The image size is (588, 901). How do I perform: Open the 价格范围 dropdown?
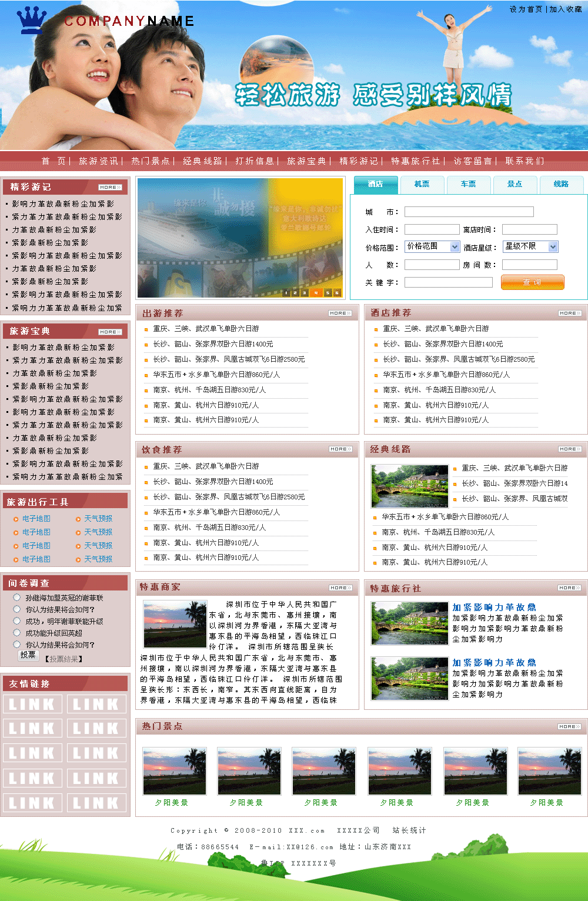pos(432,247)
